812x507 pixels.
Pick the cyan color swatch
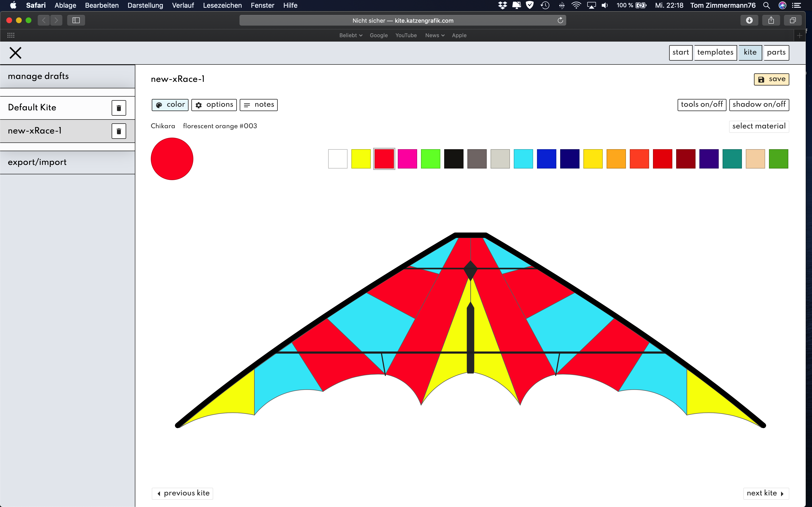[523, 159]
